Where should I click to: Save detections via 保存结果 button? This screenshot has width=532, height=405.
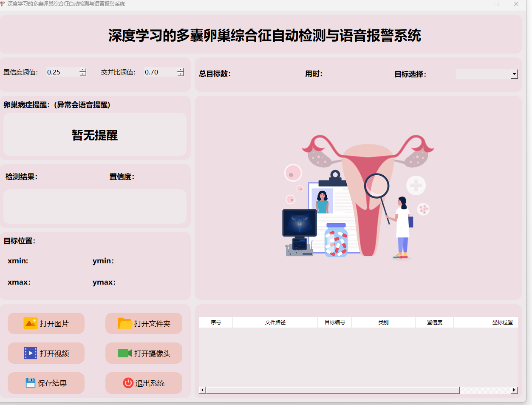point(46,383)
